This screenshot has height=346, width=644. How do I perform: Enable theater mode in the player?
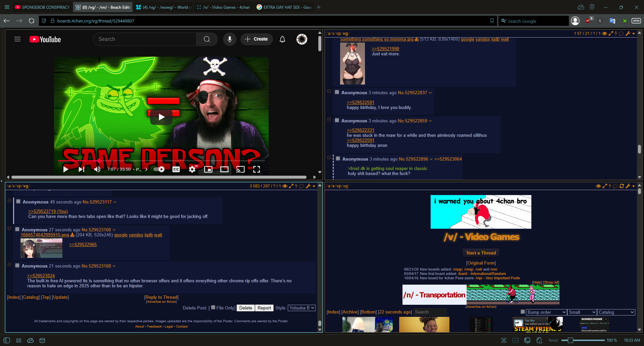(x=224, y=169)
